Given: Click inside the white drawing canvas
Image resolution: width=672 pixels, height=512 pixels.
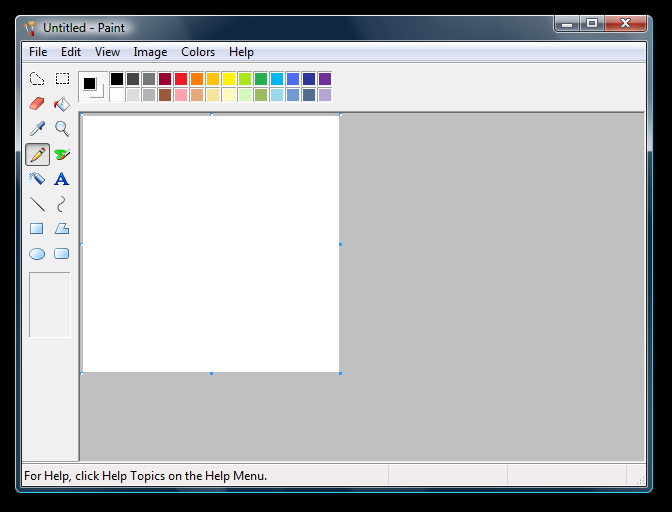Looking at the screenshot, I should 210,243.
